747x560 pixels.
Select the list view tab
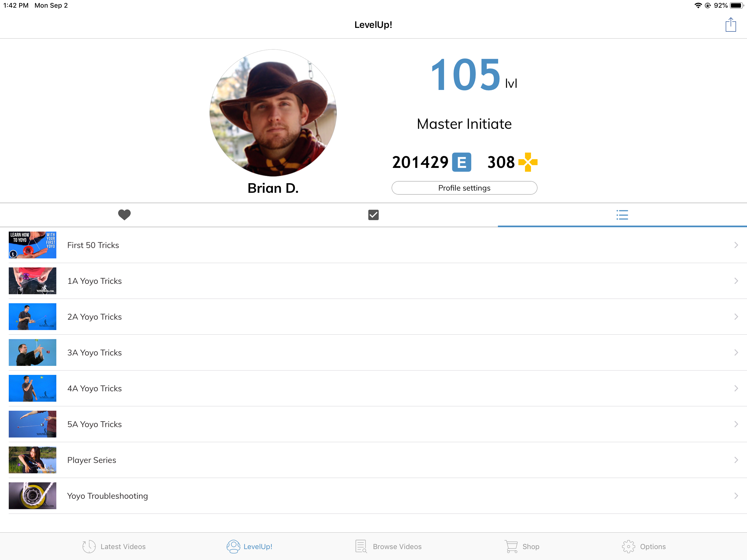click(x=622, y=215)
